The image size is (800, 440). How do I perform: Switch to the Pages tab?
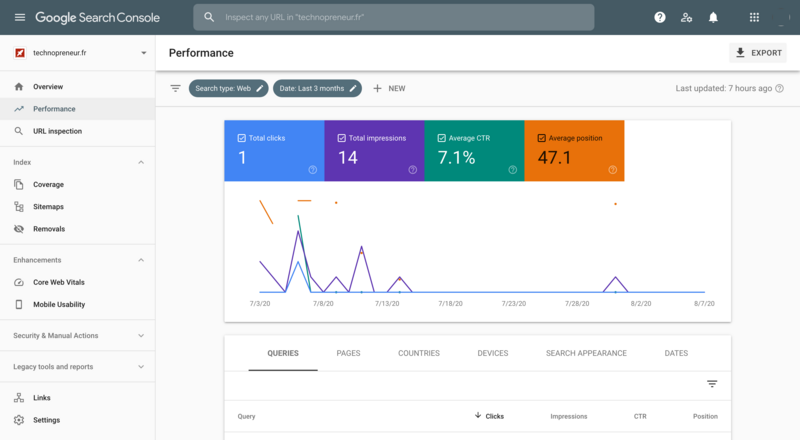pyautogui.click(x=348, y=353)
